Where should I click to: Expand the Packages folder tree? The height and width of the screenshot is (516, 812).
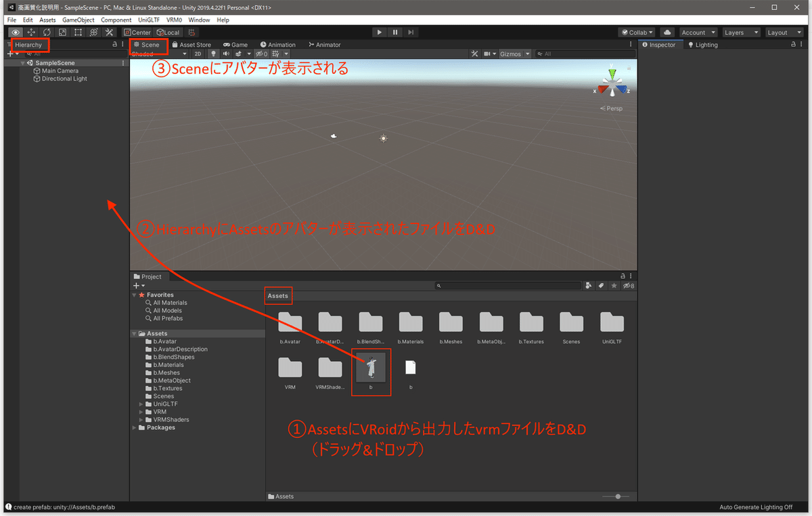[x=134, y=427]
